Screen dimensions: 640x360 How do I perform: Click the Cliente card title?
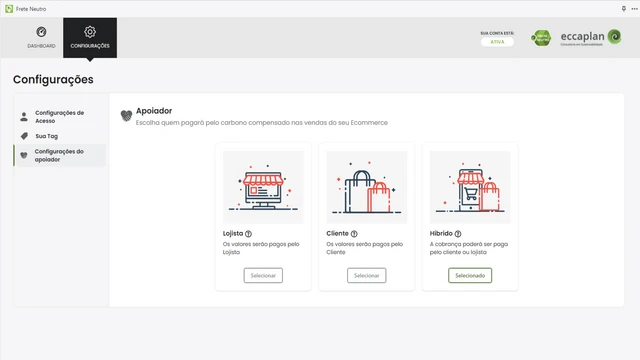(x=338, y=233)
